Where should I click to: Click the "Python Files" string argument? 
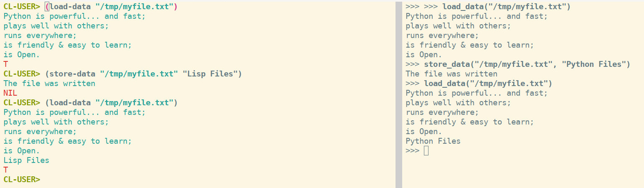tap(593, 64)
